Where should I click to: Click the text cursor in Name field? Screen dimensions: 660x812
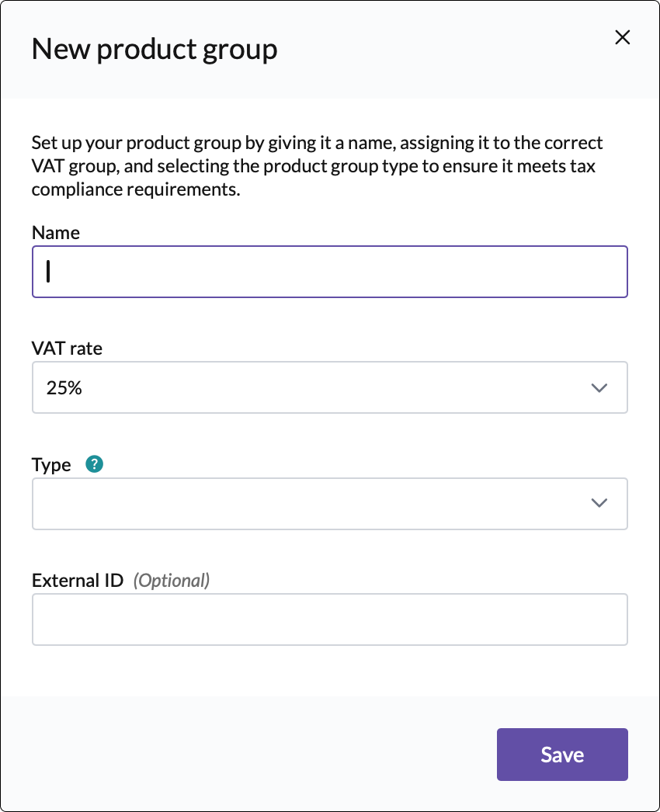48,271
